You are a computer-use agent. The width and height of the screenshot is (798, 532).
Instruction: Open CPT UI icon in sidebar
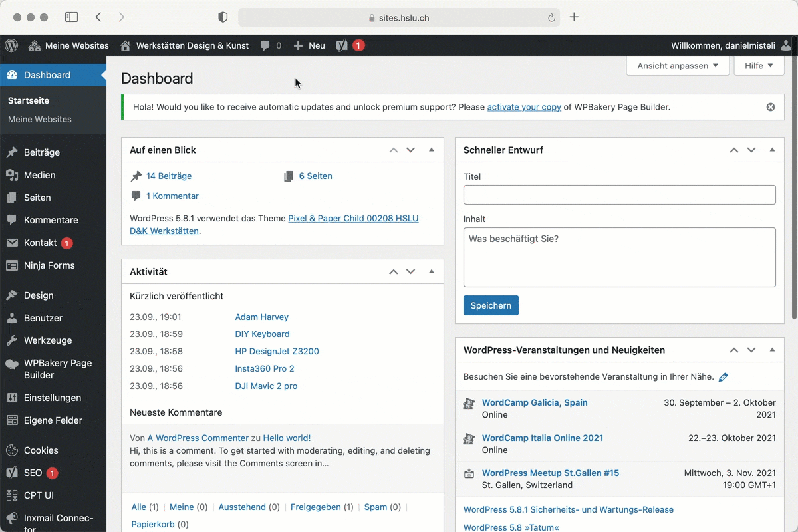coord(12,495)
